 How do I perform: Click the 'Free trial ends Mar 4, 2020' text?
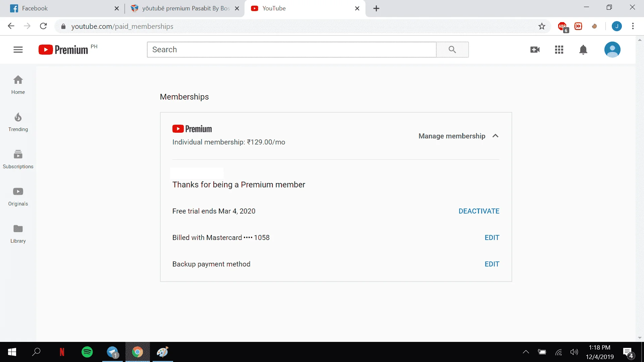pyautogui.click(x=214, y=211)
